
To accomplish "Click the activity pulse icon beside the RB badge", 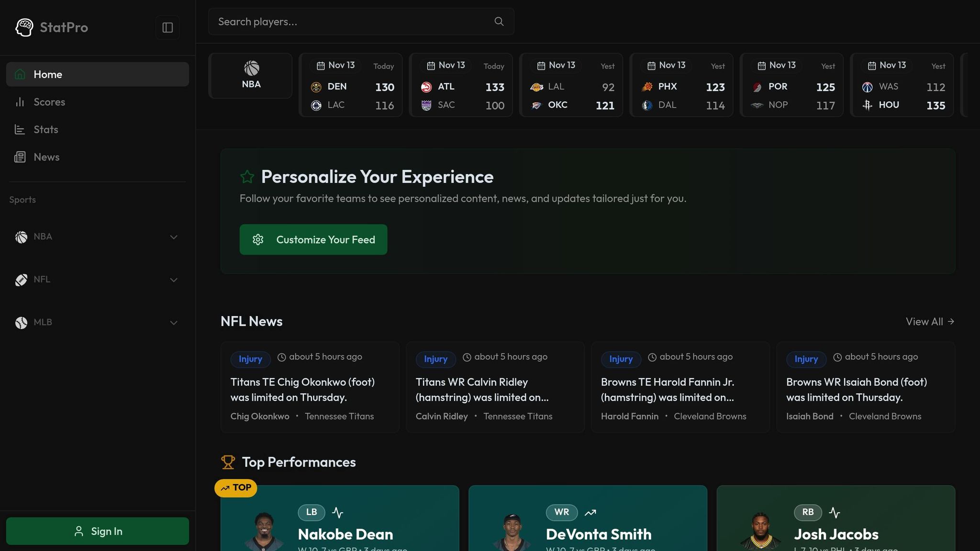I will click(x=835, y=512).
